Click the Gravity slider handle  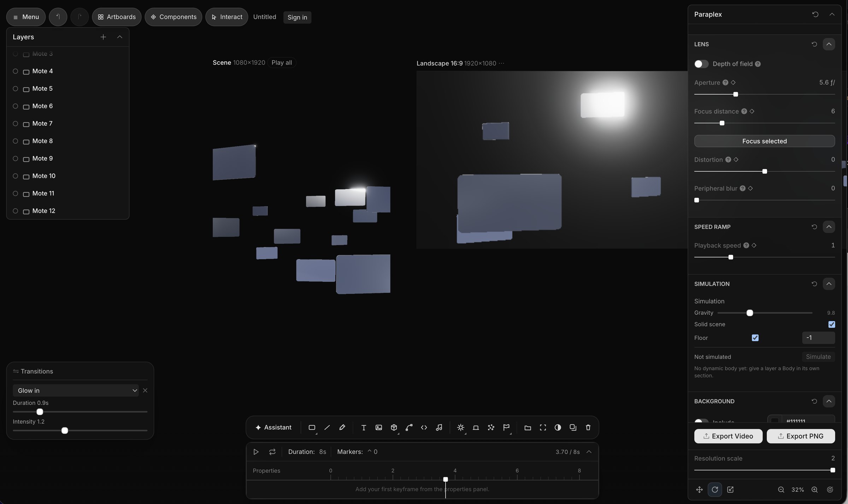tap(750, 313)
